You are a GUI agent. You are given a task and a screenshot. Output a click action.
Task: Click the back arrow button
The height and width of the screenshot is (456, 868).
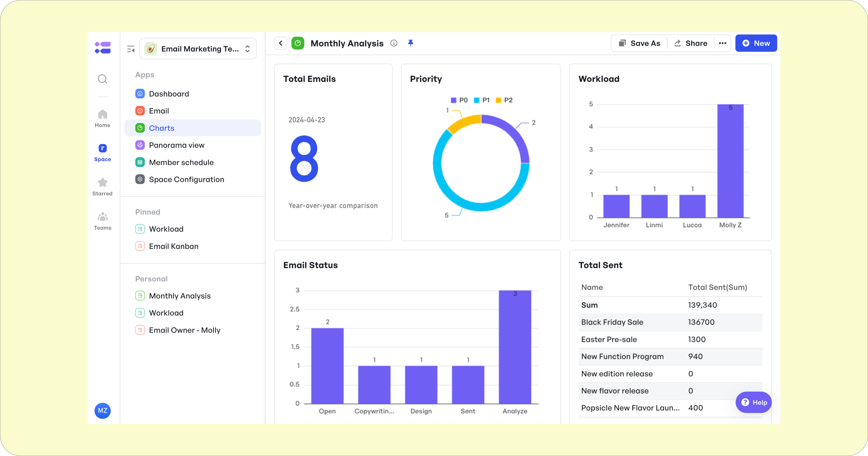click(280, 43)
